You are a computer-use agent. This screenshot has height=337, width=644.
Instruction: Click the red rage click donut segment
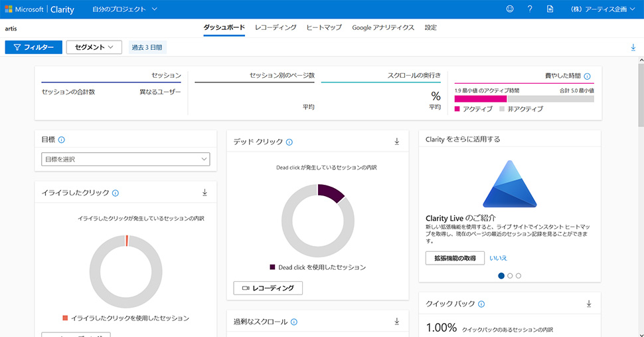[x=127, y=241]
